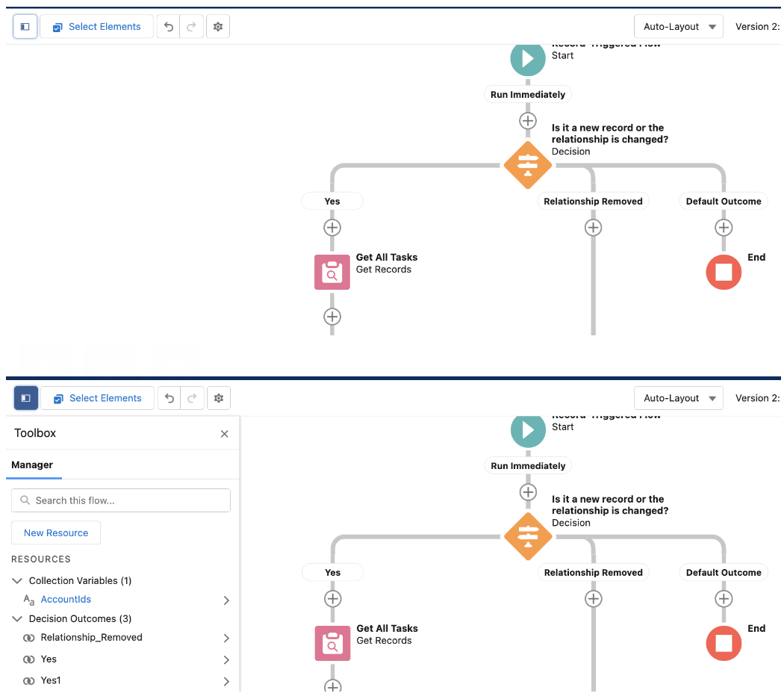Close the Toolbox panel
This screenshot has height=699, width=784.
click(x=225, y=433)
